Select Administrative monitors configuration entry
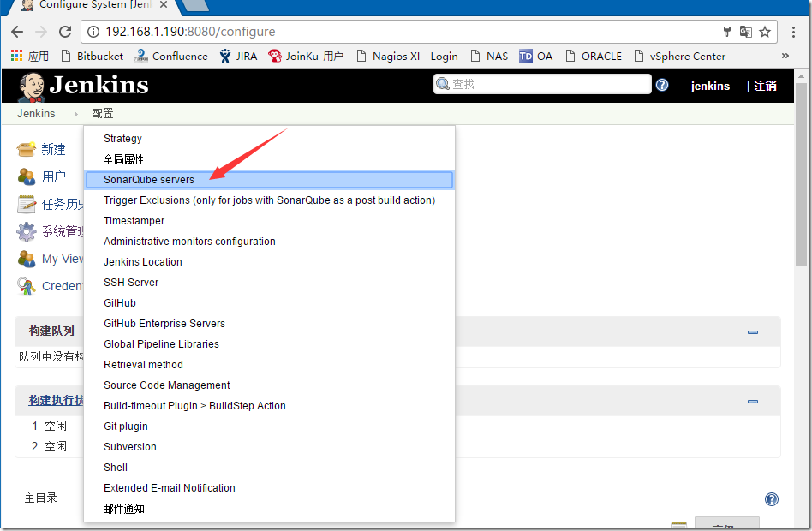The height and width of the screenshot is (531, 812). point(269,242)
